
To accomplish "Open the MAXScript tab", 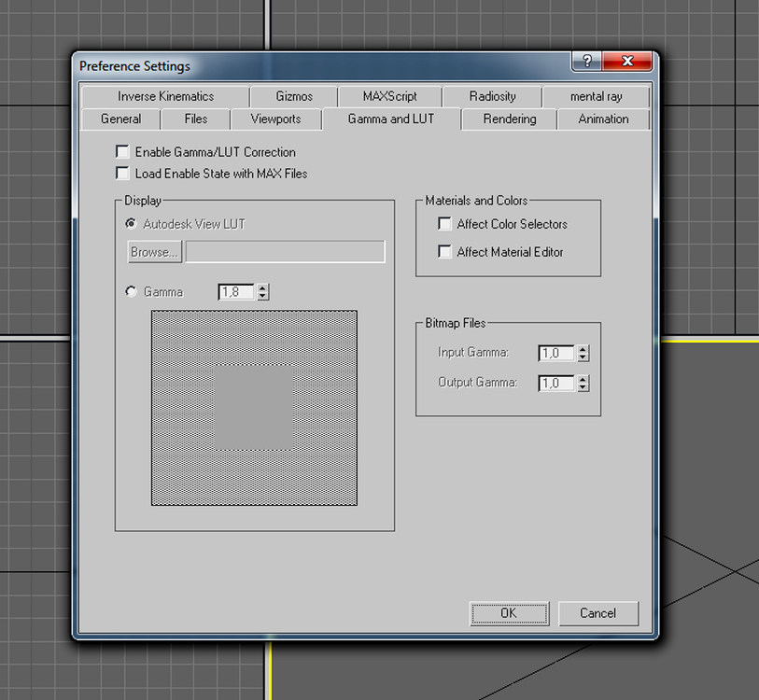I will [389, 96].
